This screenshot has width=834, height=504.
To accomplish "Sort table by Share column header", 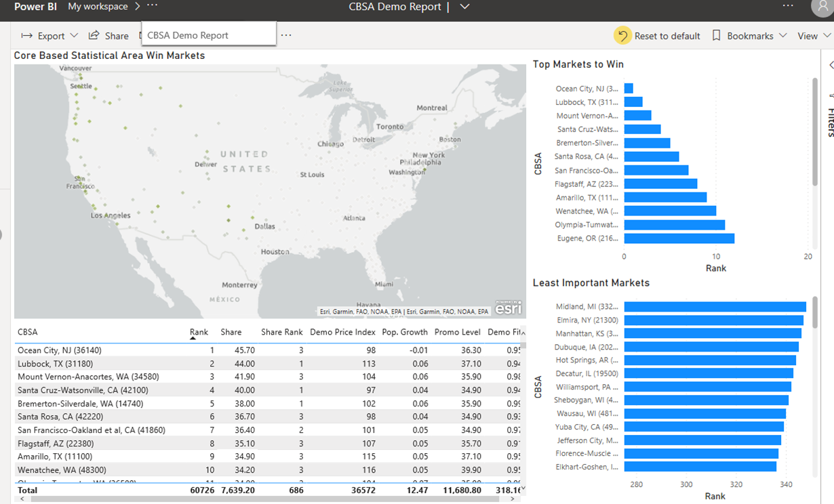I will (x=231, y=332).
